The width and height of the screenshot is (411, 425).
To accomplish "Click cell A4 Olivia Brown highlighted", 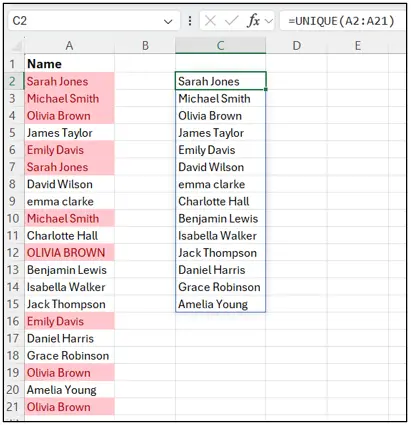I will click(x=69, y=115).
